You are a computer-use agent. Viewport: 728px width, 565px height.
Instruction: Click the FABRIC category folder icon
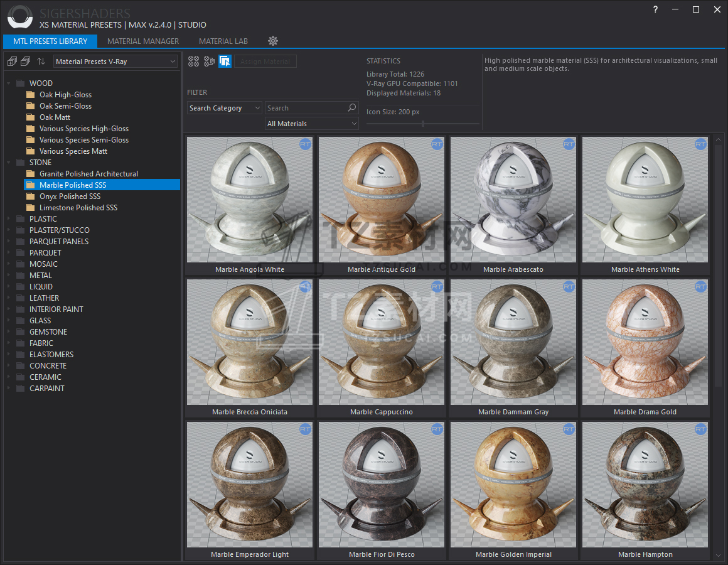21,343
